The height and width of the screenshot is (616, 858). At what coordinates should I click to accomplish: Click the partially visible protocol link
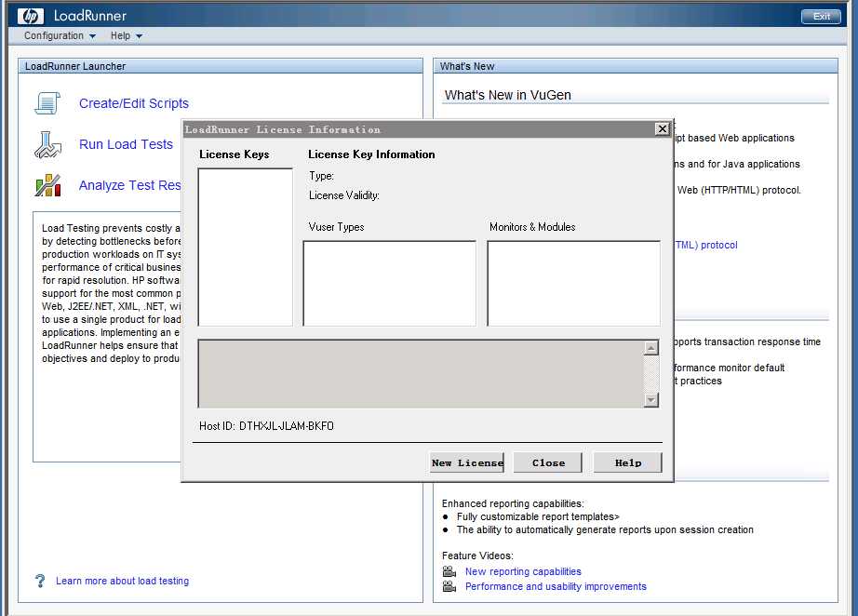tap(706, 245)
